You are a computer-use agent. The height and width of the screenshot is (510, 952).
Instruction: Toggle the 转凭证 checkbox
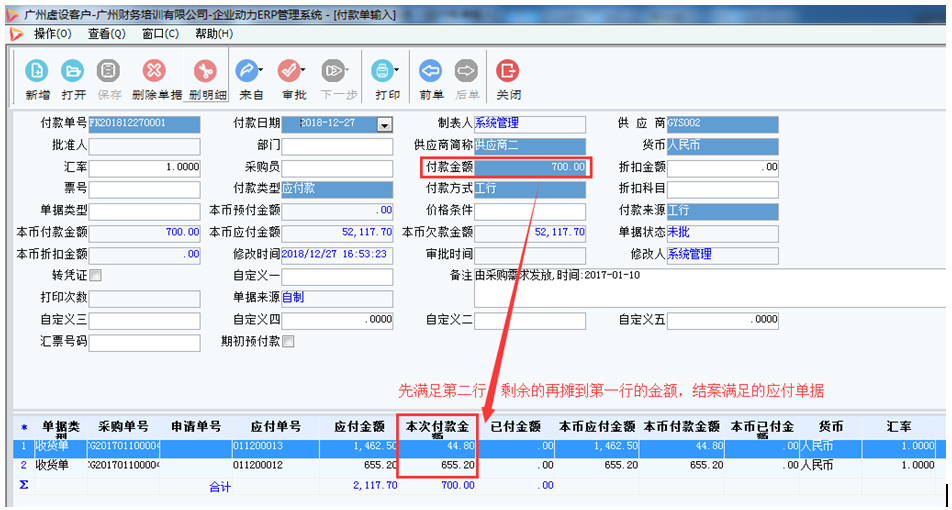point(96,276)
